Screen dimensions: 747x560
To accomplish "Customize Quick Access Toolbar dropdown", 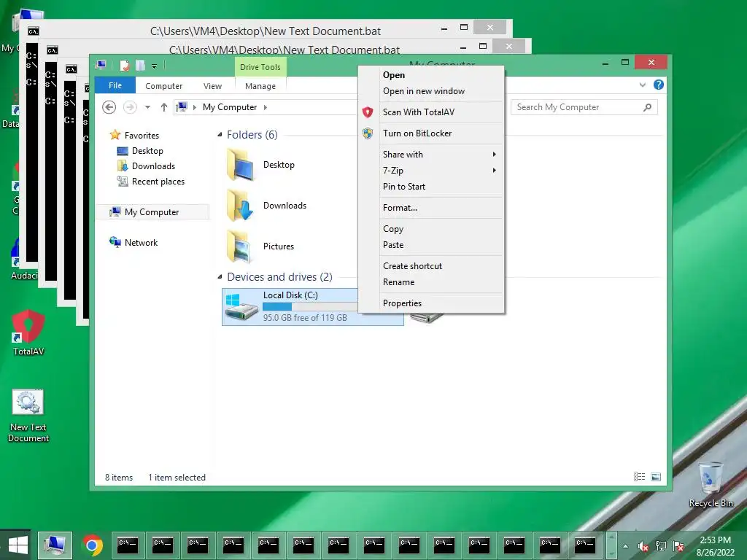I will 155,66.
